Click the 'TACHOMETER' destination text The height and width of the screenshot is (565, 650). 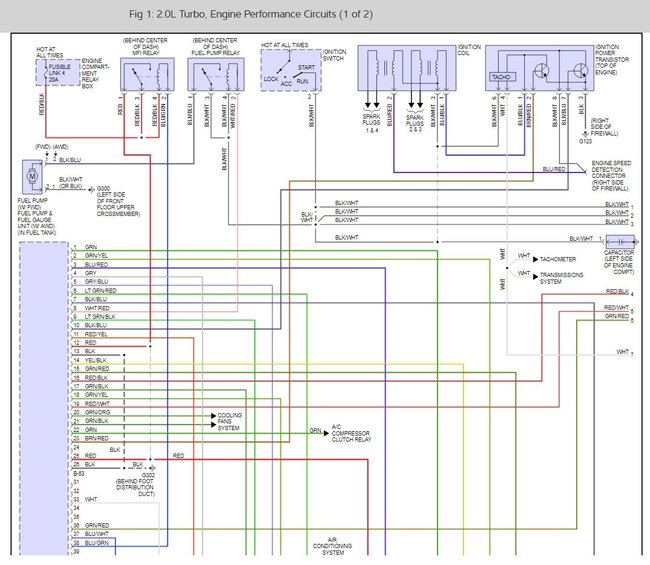click(558, 259)
